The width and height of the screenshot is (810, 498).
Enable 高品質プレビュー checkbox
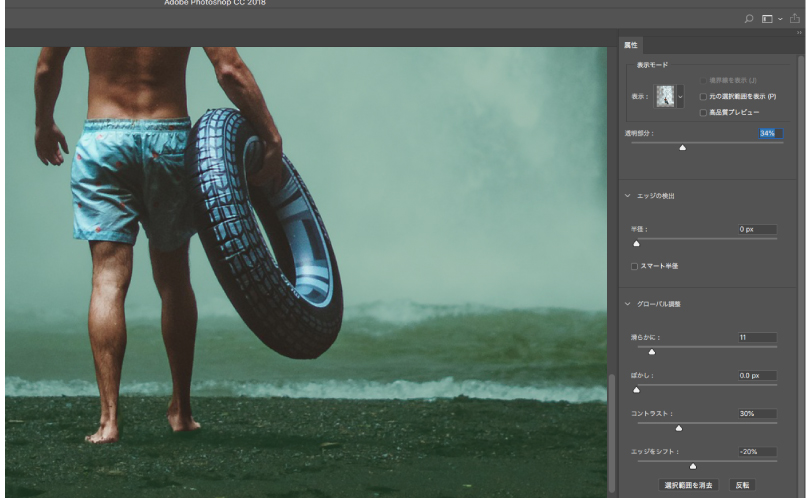pos(703,113)
